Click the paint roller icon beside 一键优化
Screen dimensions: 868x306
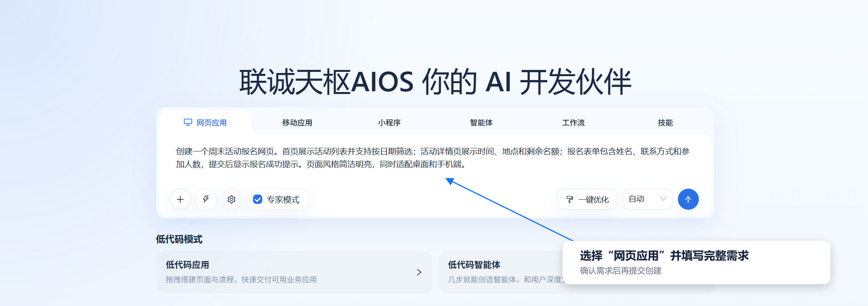click(570, 200)
